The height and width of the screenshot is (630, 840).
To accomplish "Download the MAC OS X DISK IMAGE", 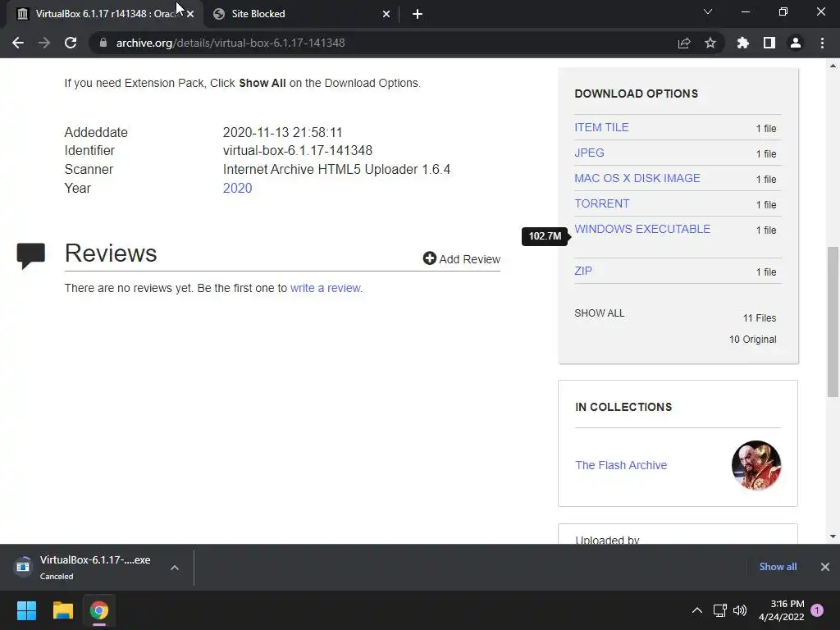I will point(637,178).
